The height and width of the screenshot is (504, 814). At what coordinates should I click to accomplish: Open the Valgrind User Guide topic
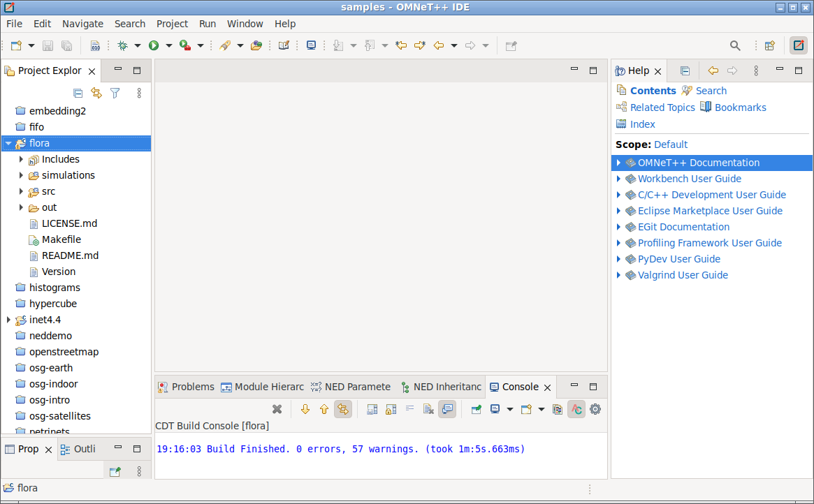coord(683,275)
